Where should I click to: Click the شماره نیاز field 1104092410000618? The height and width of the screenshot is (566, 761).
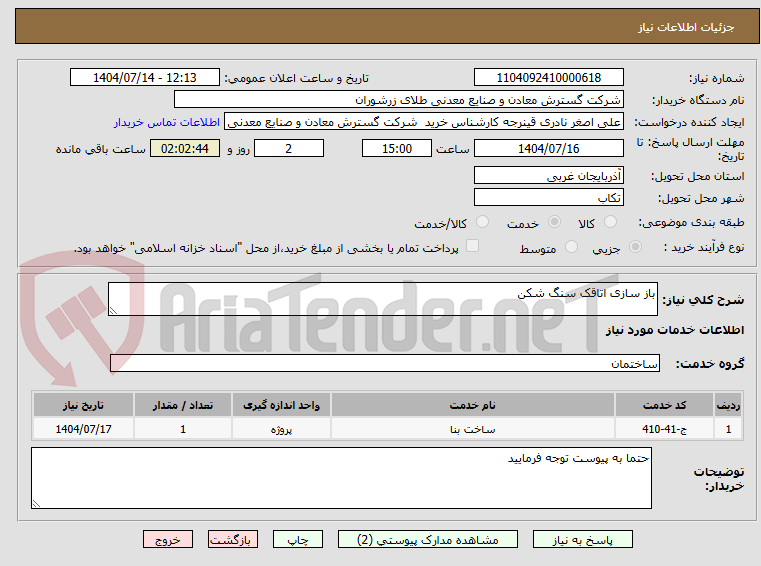coord(548,78)
